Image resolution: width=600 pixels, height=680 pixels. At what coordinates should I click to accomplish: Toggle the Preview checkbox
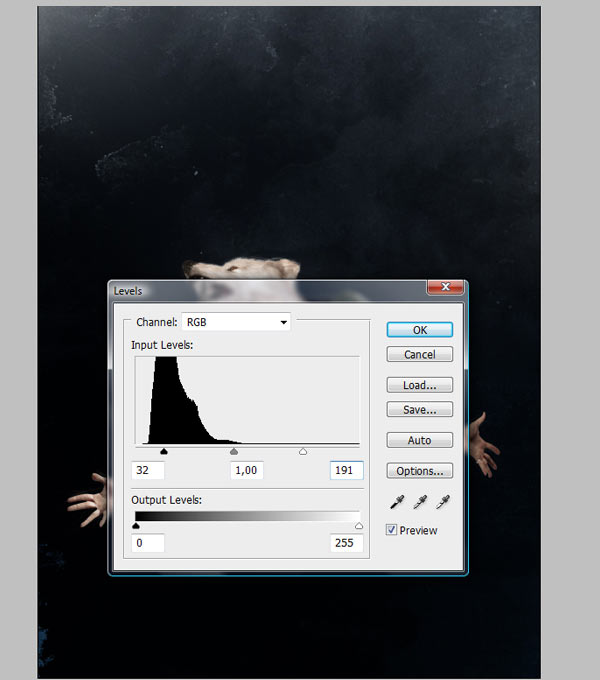391,530
